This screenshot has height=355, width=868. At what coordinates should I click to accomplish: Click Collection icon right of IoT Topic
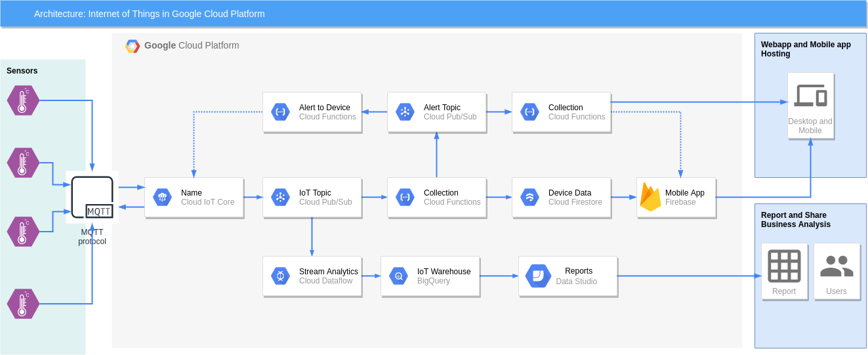(x=405, y=197)
